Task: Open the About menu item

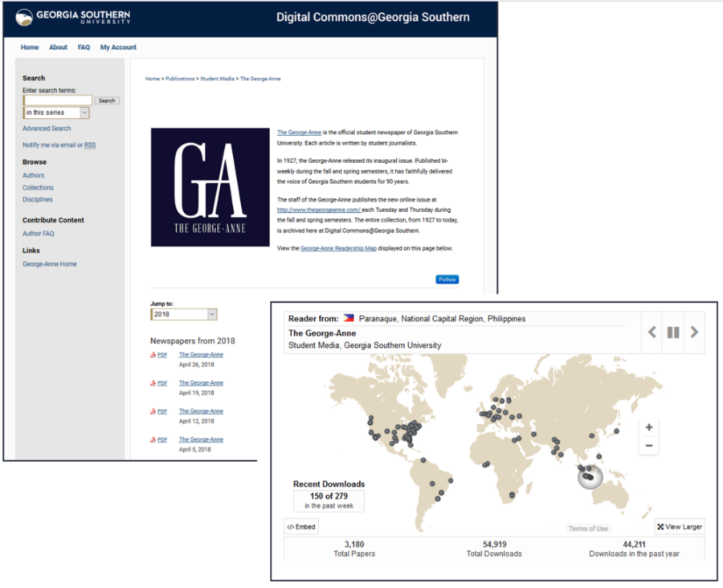Action: (58, 47)
